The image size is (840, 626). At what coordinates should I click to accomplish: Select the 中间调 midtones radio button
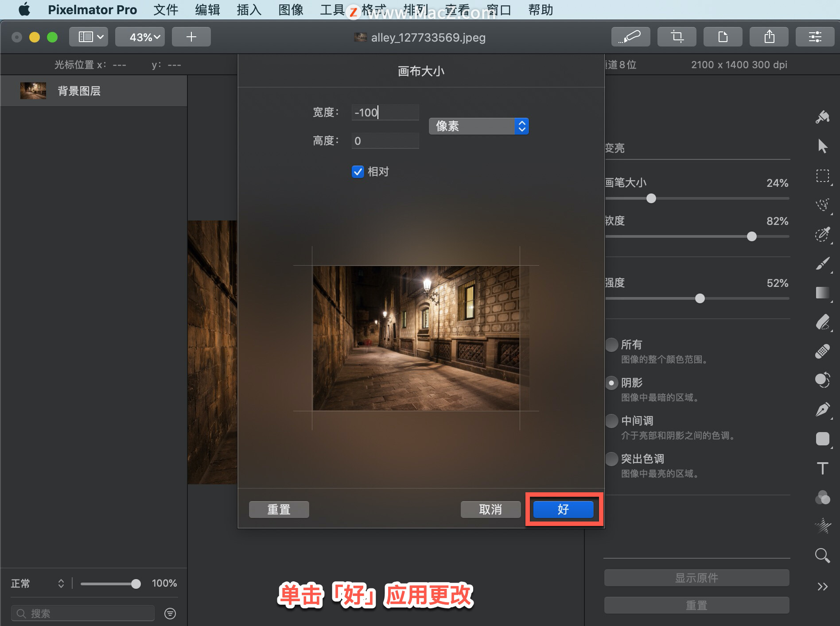point(611,421)
